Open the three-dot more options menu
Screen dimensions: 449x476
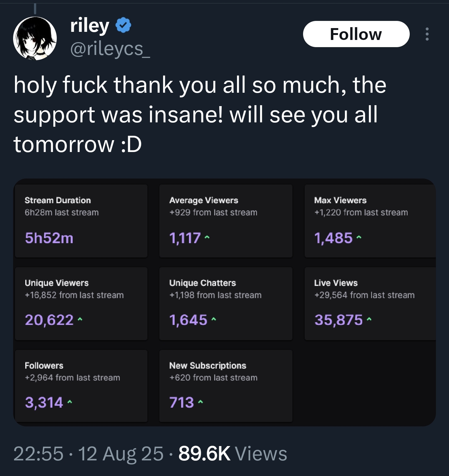pos(427,34)
